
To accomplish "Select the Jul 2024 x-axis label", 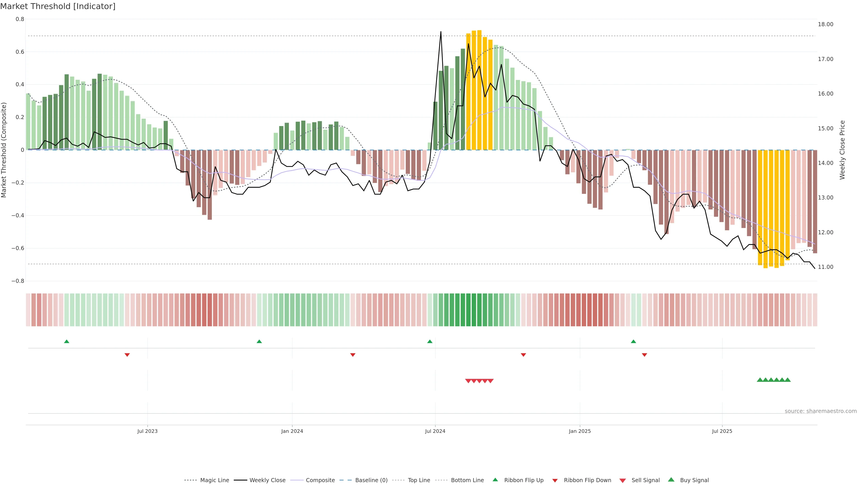I will coord(435,431).
